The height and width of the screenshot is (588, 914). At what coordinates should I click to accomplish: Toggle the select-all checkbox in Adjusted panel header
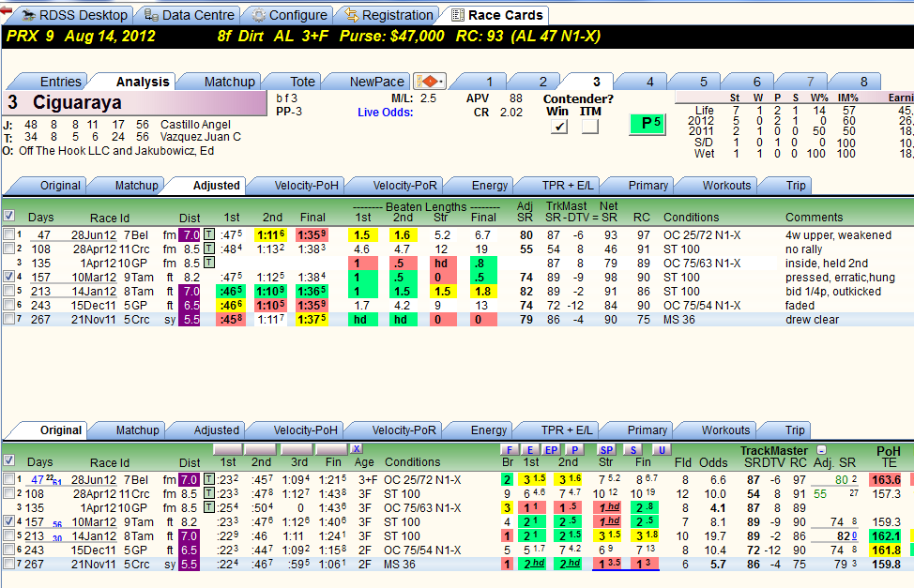tap(8, 216)
